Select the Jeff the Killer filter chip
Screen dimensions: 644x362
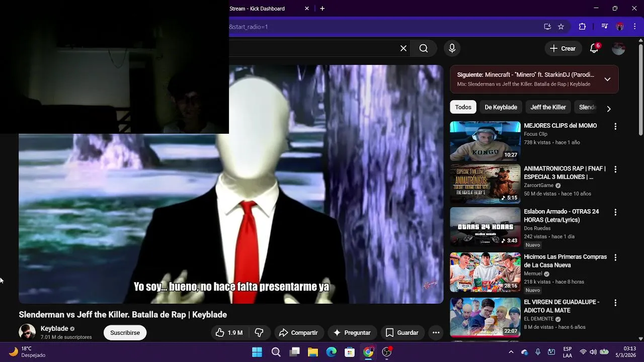(548, 107)
